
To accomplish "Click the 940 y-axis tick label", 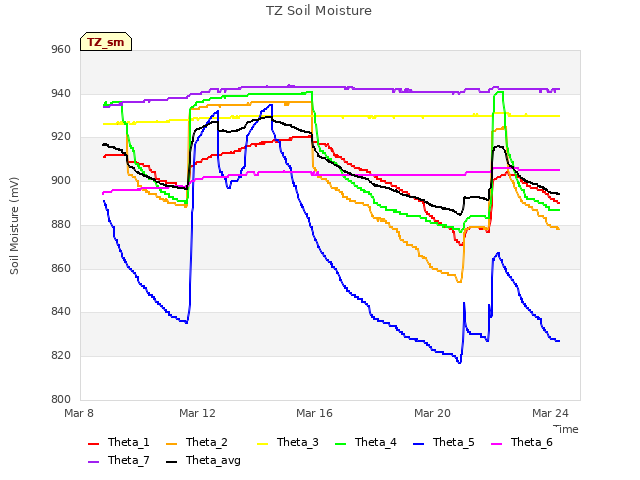I will (61, 93).
